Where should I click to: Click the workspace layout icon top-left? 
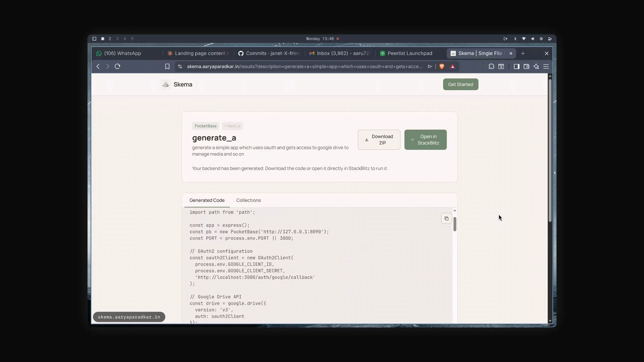(x=94, y=39)
